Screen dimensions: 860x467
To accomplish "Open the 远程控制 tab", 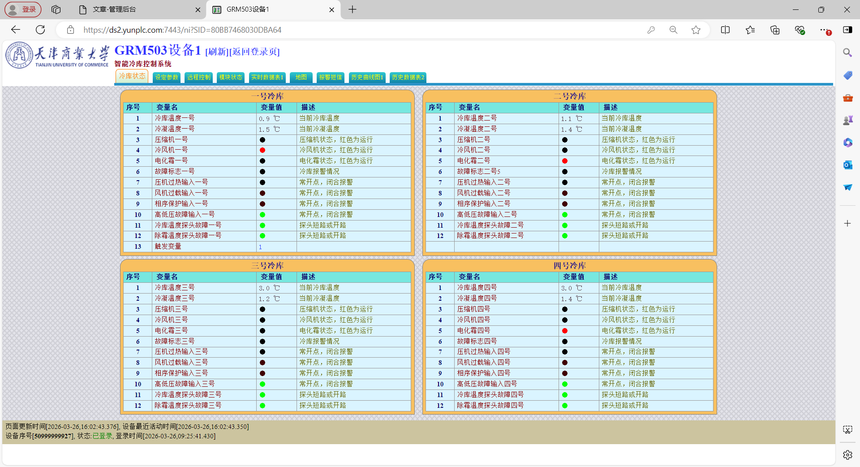I will point(199,77).
